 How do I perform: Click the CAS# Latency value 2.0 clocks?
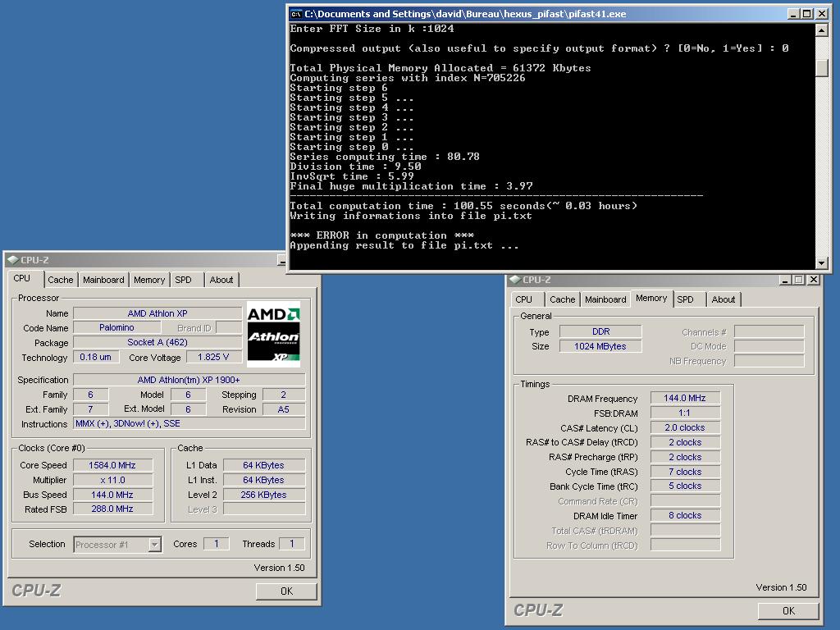coord(685,427)
